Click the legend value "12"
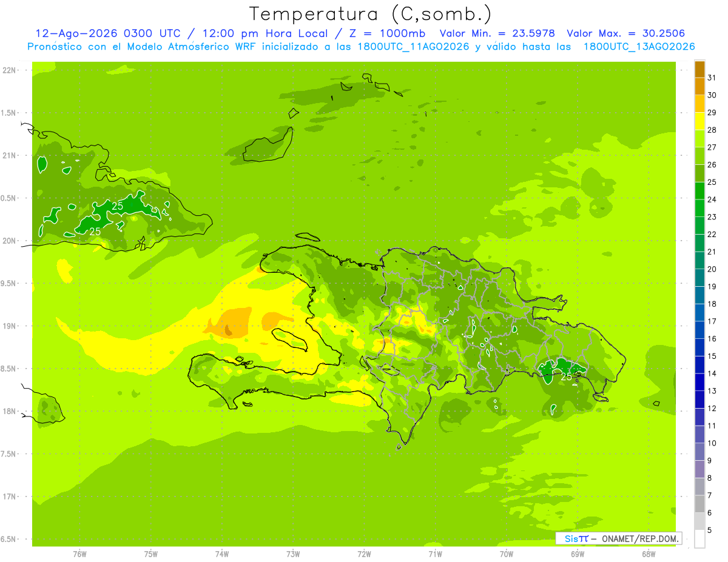This screenshot has width=728, height=562. point(712,409)
